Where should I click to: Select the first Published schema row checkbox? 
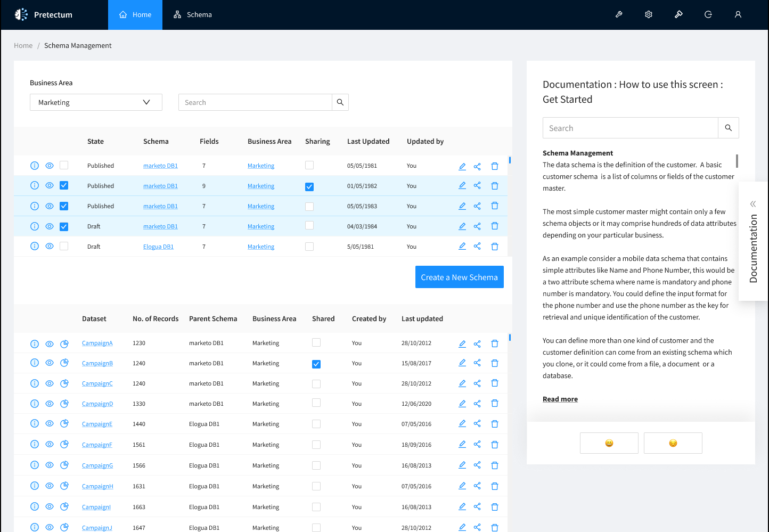tap(64, 166)
